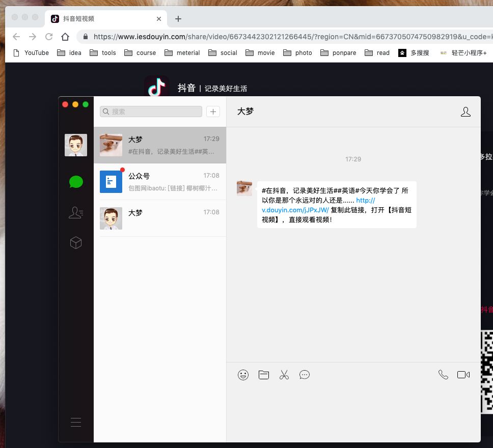Screen dimensions: 493x448
Task: Open the tools bookmarks folder
Action: 103,53
